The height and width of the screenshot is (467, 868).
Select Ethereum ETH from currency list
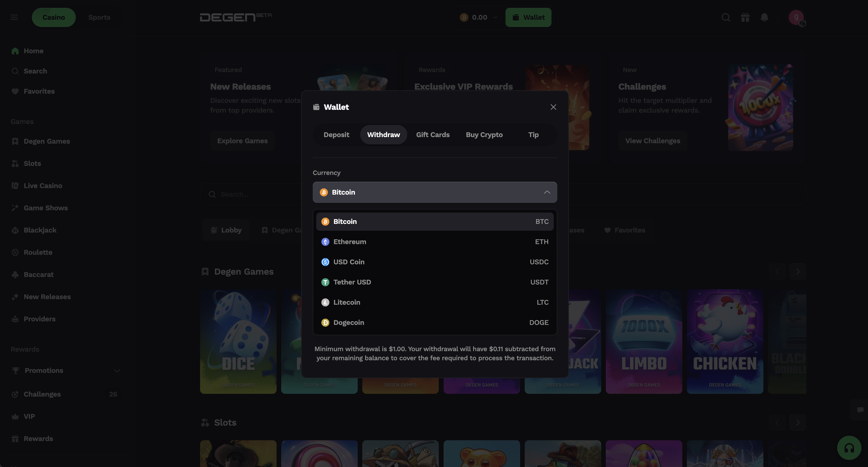point(435,242)
